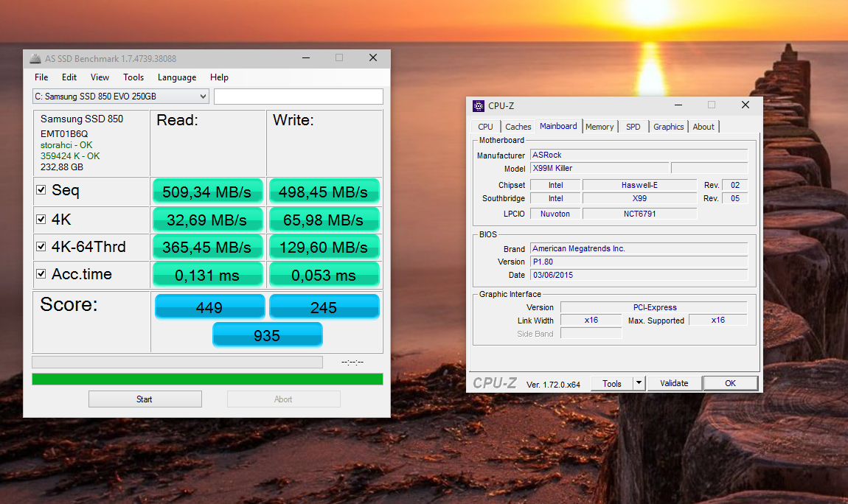
Task: Toggle the Acc.time test checkbox
Action: 41,274
